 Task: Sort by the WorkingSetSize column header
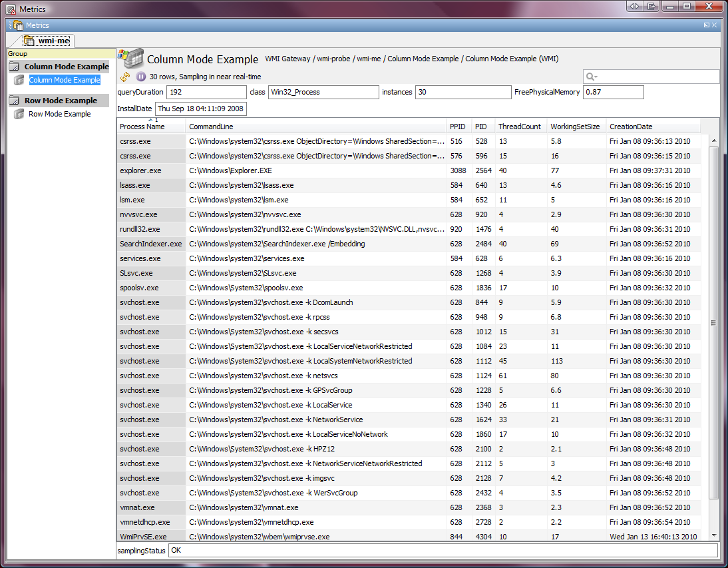pos(574,127)
